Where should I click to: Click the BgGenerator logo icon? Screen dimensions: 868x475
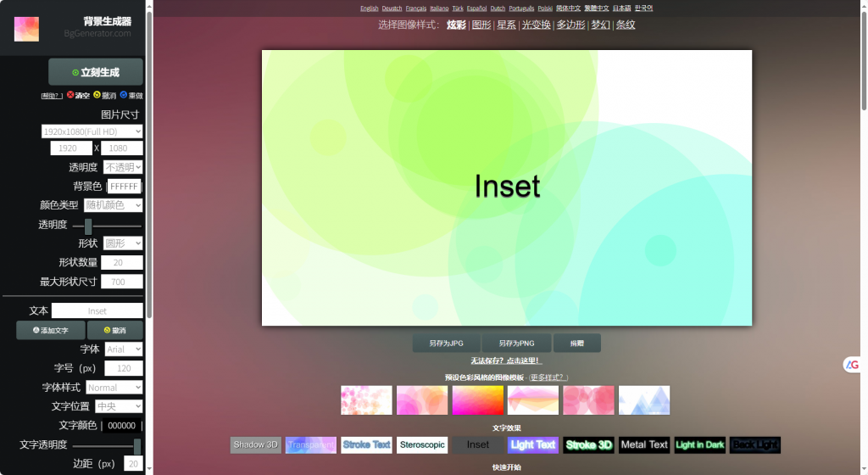(x=26, y=28)
